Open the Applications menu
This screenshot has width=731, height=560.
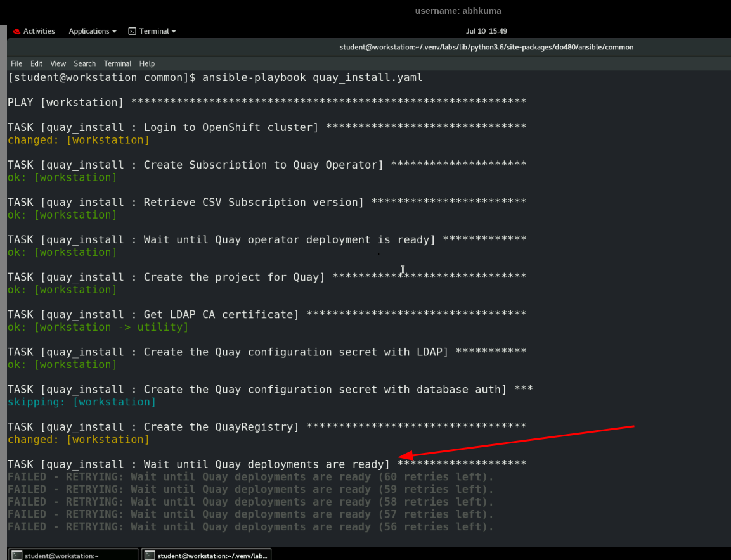(x=93, y=31)
